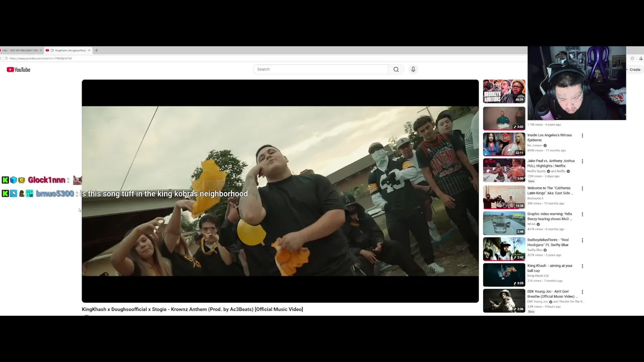The width and height of the screenshot is (644, 362).
Task: Open the "Real Hooligans" video thumbnail
Action: 504,249
